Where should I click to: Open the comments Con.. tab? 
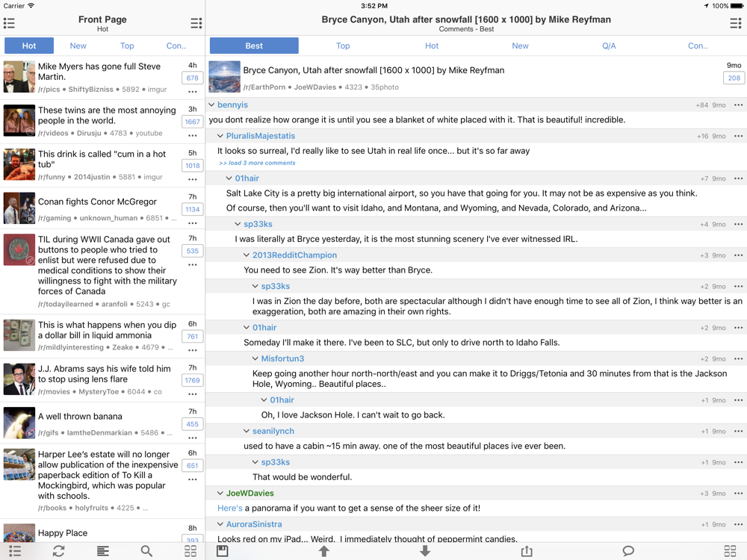(698, 46)
